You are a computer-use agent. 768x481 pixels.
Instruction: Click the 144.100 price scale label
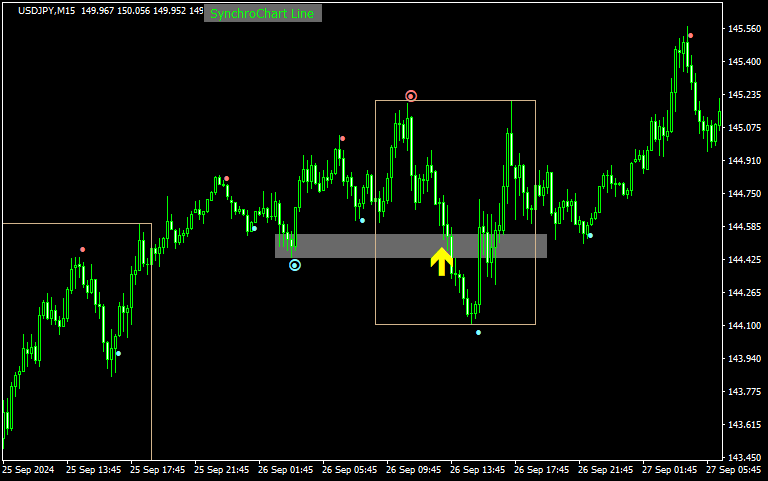[x=744, y=326]
